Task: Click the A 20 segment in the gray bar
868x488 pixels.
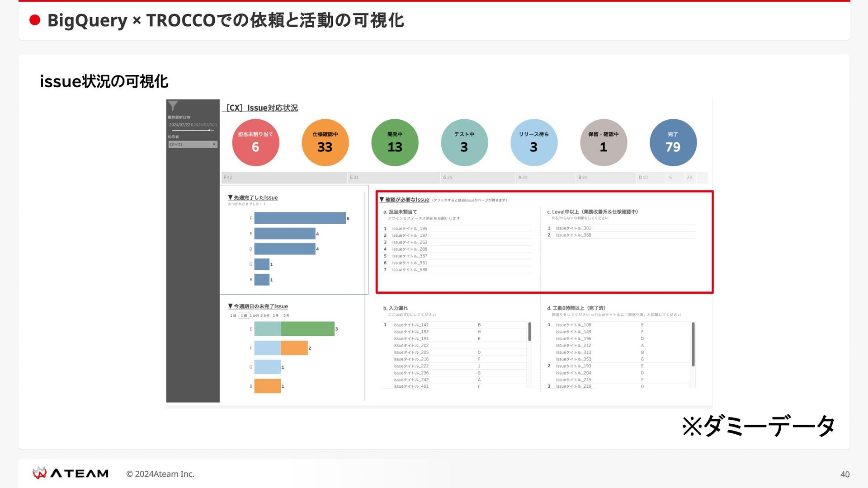Action: pos(546,178)
